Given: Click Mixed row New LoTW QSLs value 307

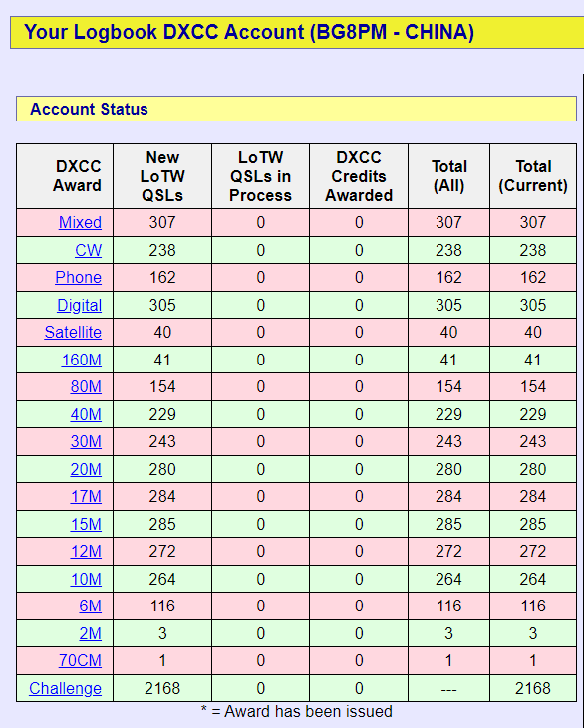Looking at the screenshot, I should [x=162, y=223].
